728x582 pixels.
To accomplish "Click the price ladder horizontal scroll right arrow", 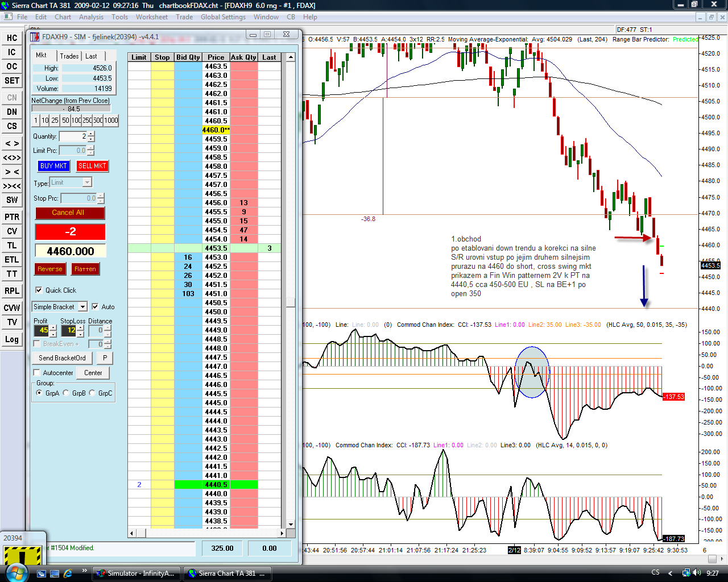I will click(282, 533).
